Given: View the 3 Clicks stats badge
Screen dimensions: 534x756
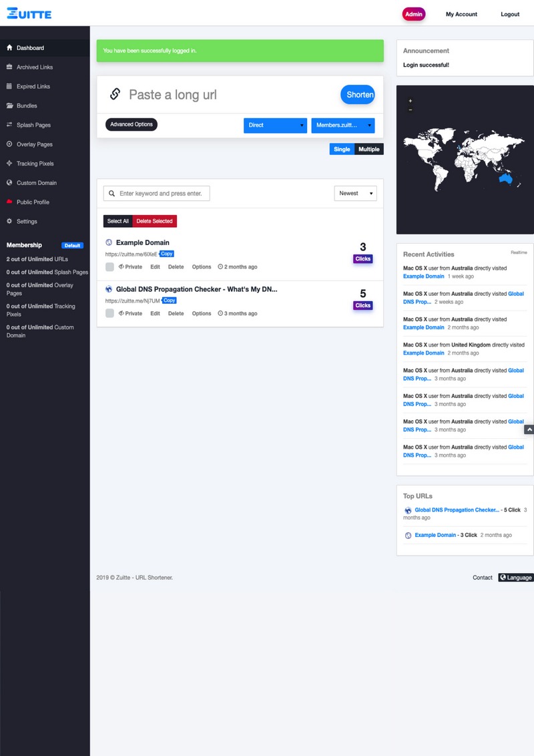Looking at the screenshot, I should (363, 259).
